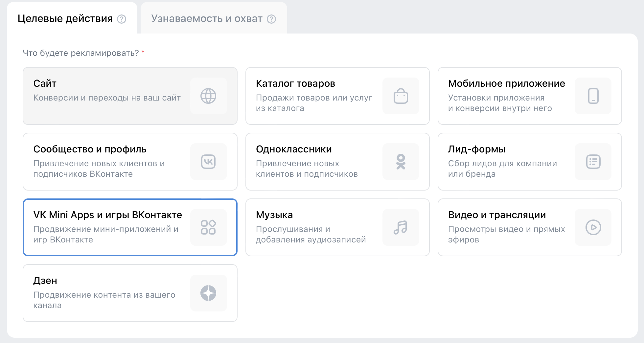Select VK Mini Apps и игры ВКонтакте title
Viewport: 644px width, 343px height.
pyautogui.click(x=107, y=215)
